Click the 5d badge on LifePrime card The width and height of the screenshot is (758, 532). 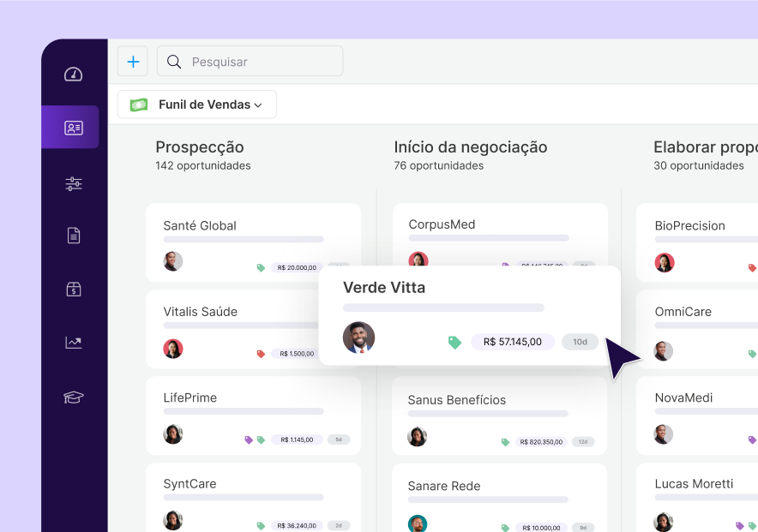[339, 439]
